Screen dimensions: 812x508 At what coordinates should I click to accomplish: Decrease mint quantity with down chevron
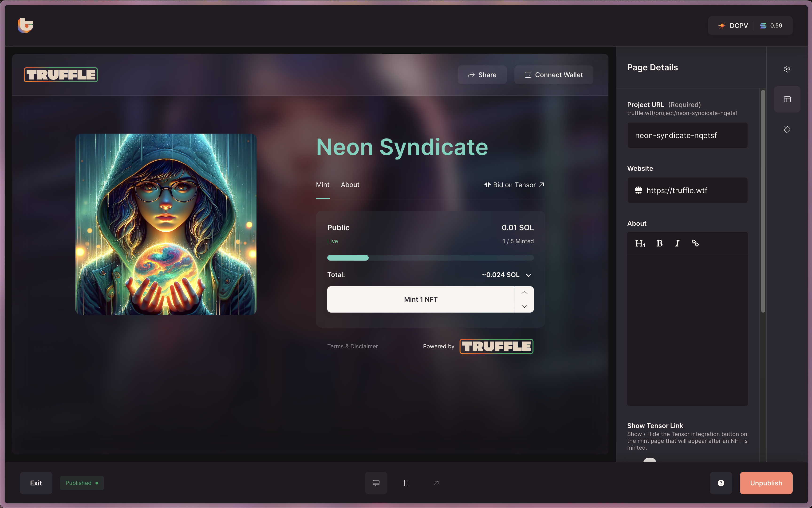[524, 306]
